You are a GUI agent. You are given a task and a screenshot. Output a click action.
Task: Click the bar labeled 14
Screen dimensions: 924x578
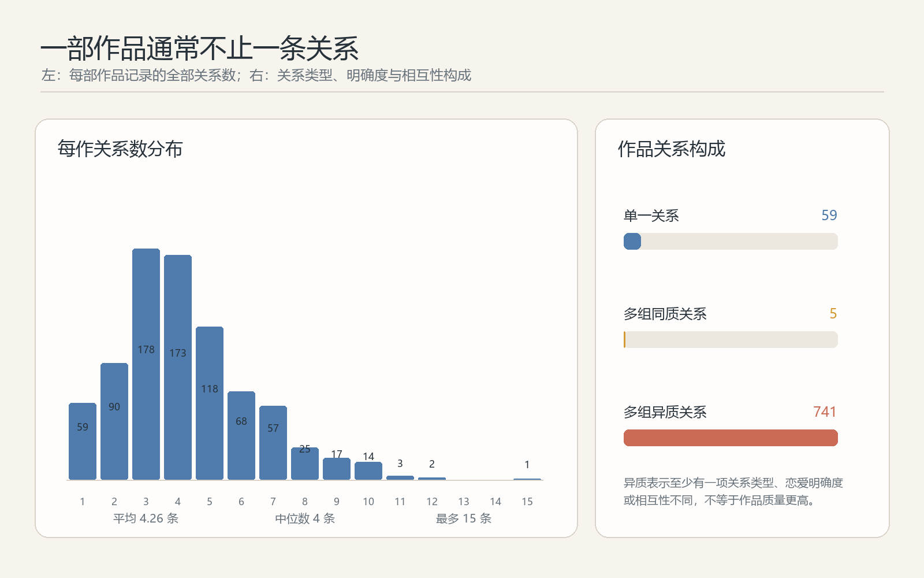pos(368,471)
